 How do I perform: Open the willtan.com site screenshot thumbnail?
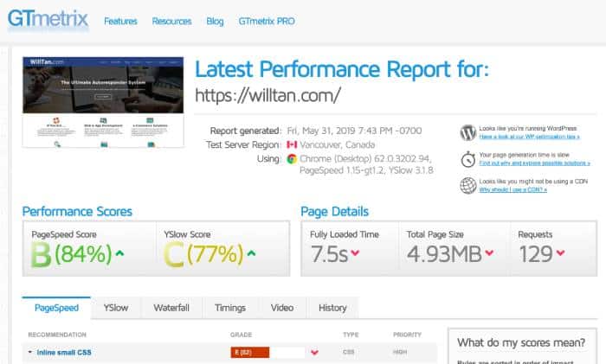pos(103,102)
